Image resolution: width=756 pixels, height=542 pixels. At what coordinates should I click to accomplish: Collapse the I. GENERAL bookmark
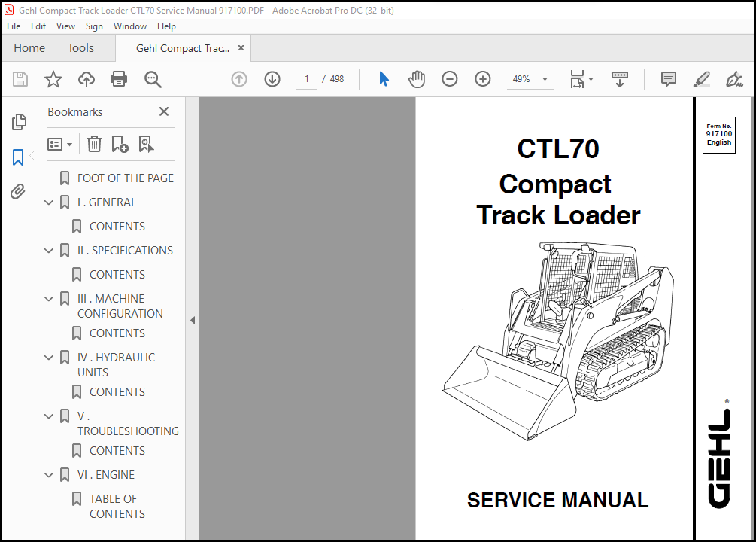coord(49,202)
